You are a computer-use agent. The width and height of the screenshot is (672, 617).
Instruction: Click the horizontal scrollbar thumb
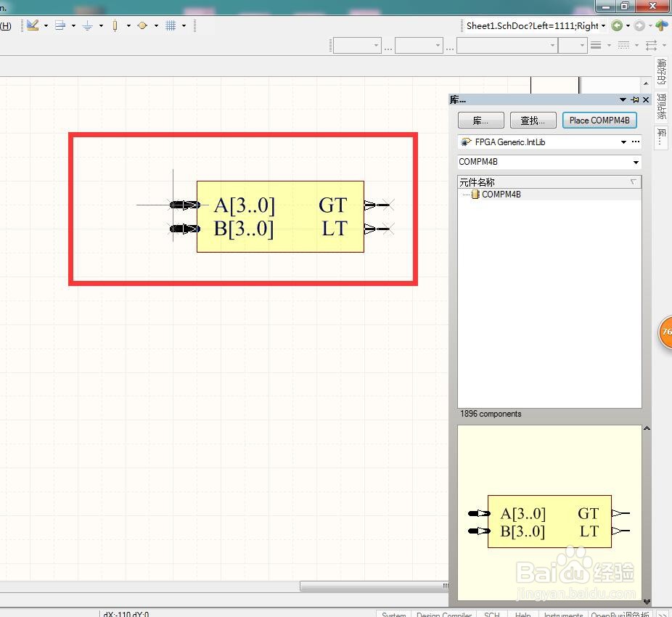374,586
